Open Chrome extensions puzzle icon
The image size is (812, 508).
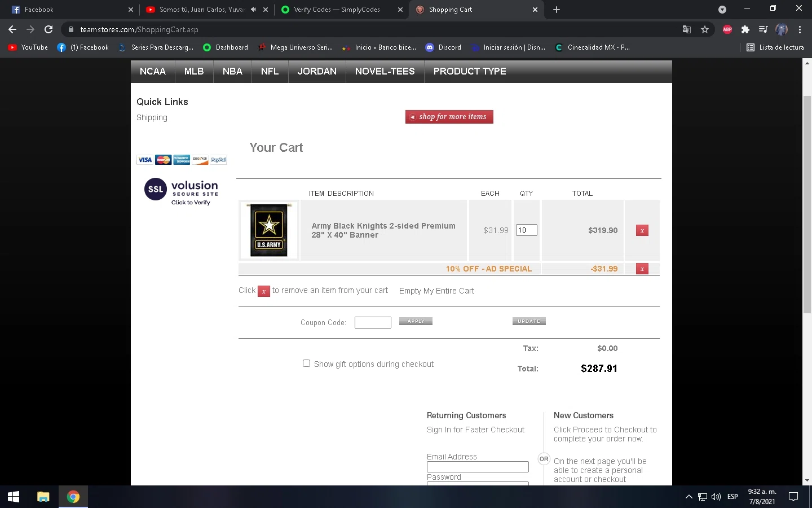pos(745,29)
